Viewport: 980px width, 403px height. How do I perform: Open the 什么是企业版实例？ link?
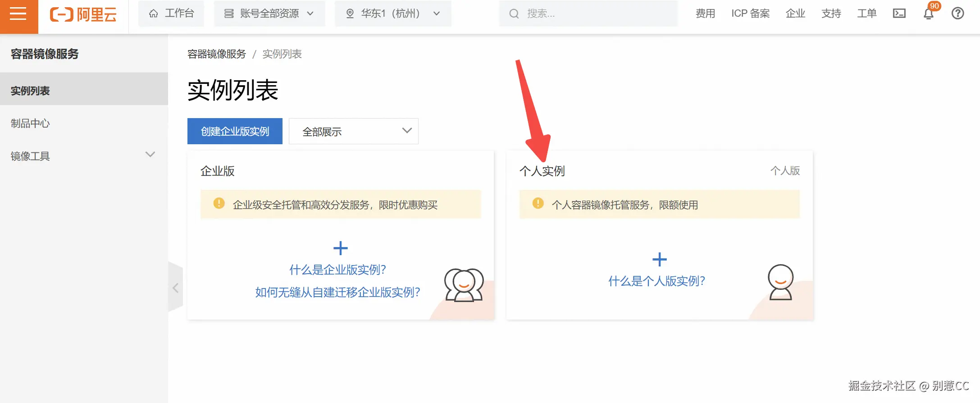(338, 270)
